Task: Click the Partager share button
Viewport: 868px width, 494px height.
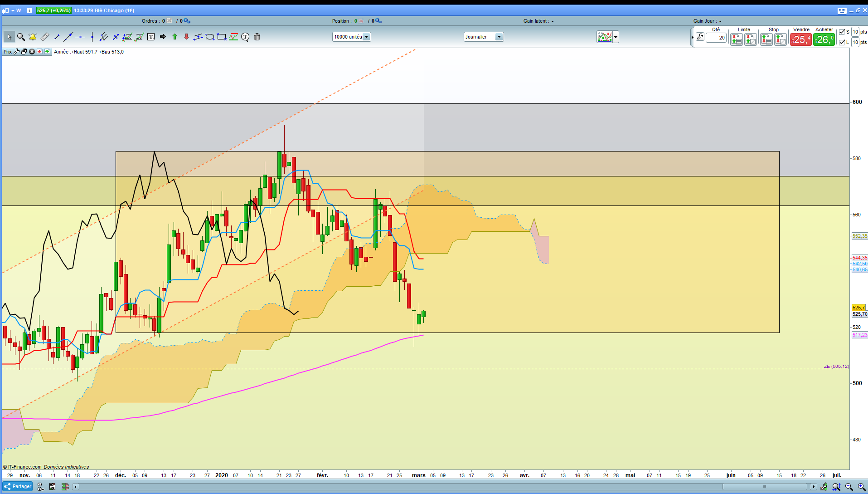Action: click(x=18, y=486)
